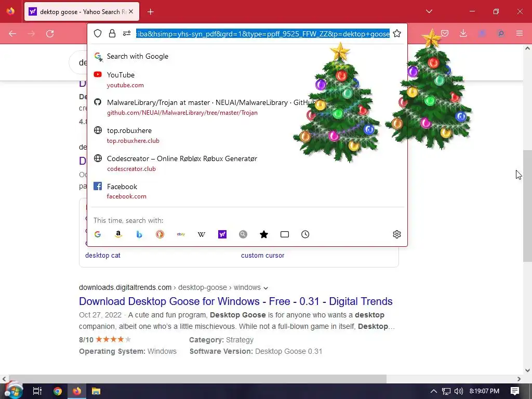Select top.robuxhere suggestion
This screenshot has height=399, width=532.
coord(247,135)
